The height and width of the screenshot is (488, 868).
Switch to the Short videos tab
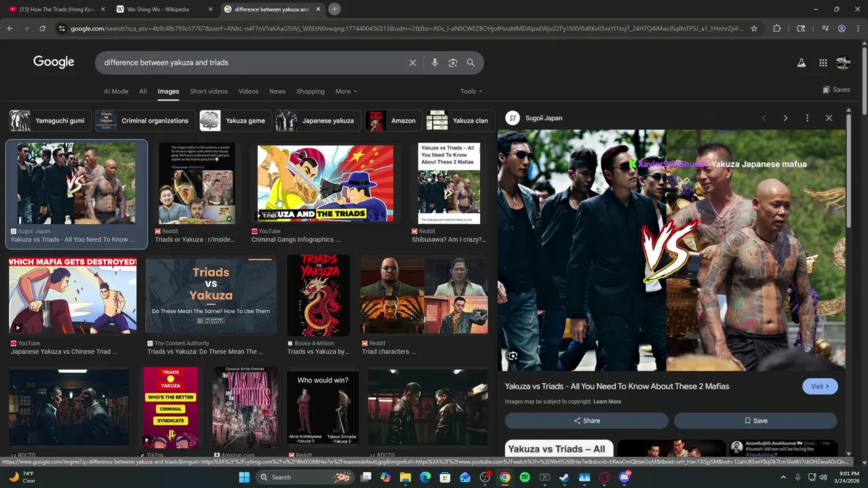click(209, 91)
